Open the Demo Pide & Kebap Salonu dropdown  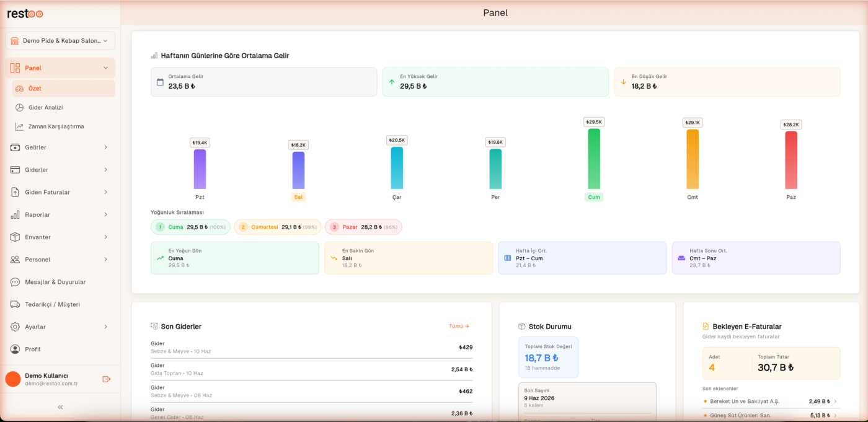(60, 40)
